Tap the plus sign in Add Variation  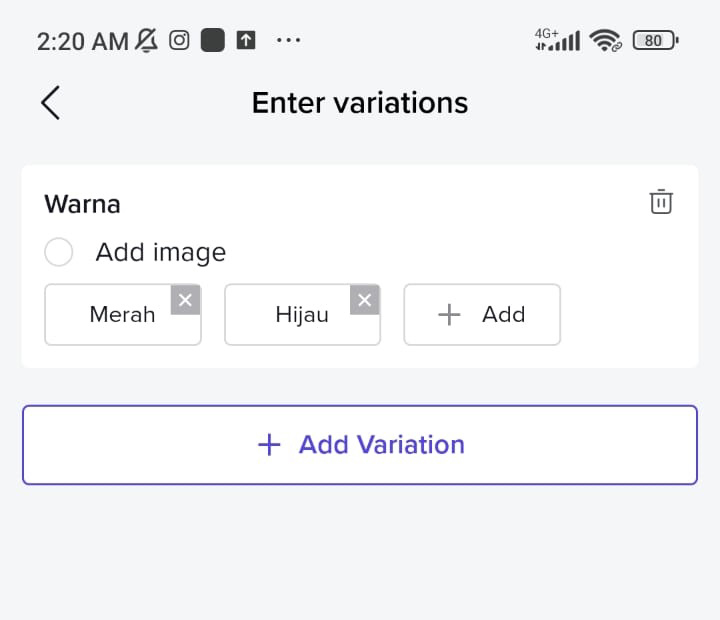pos(270,445)
